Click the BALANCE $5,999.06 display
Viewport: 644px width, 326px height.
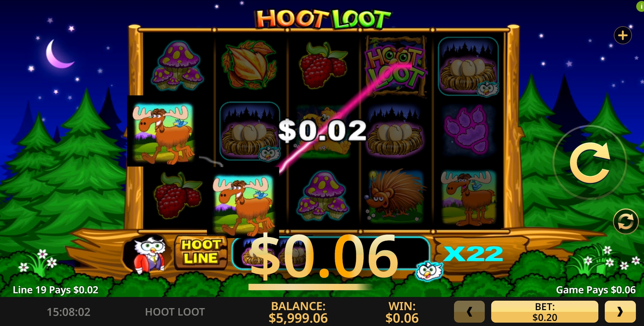pos(298,312)
